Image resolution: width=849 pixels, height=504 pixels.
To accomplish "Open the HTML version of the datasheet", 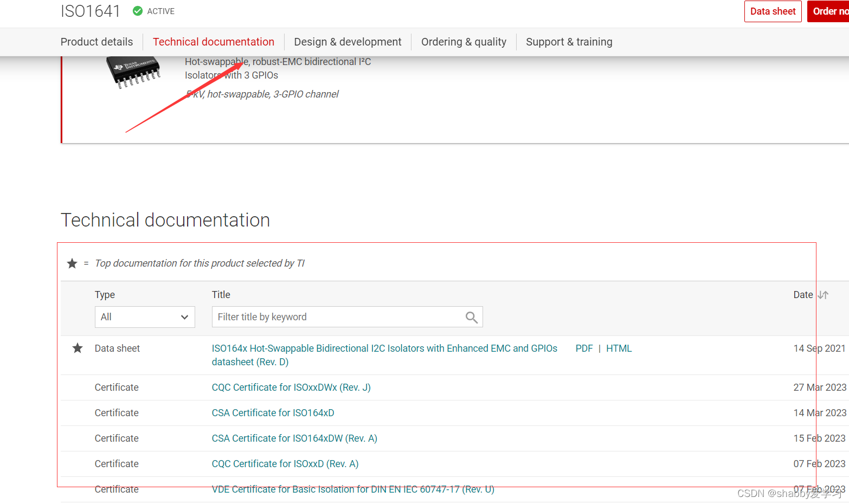I will (x=619, y=348).
